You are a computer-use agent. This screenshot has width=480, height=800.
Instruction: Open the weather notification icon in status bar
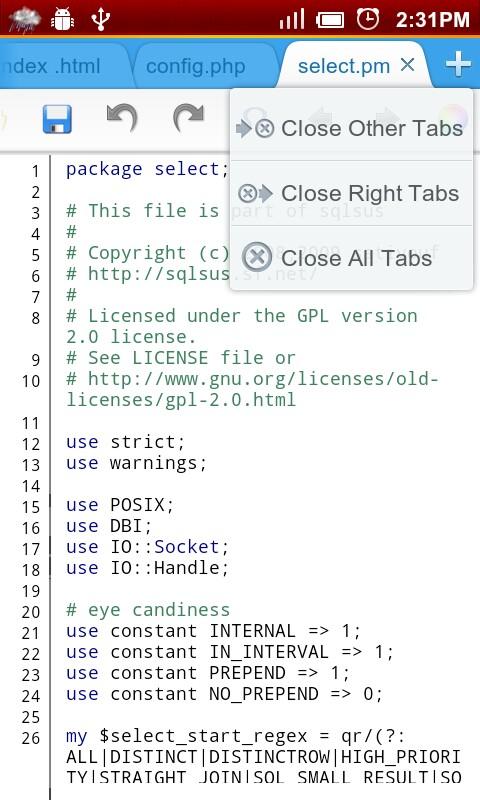tap(24, 19)
